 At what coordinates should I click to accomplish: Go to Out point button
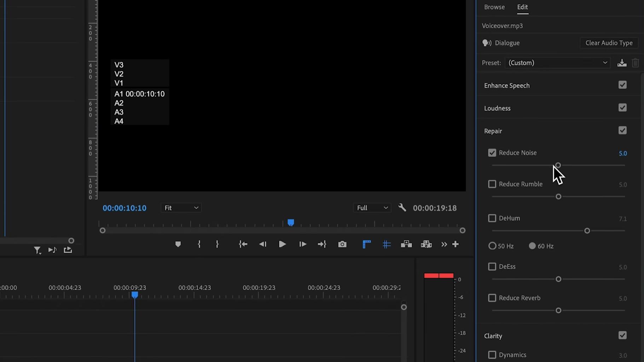tap(322, 244)
